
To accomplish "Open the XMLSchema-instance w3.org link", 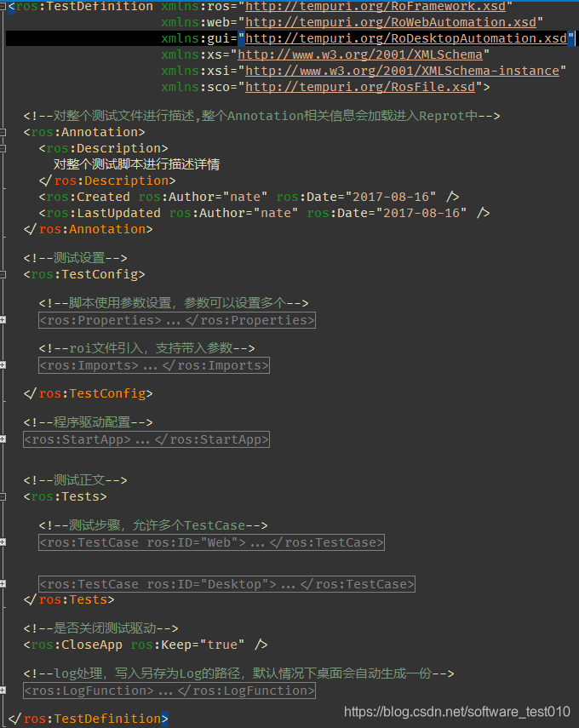I will [x=402, y=71].
